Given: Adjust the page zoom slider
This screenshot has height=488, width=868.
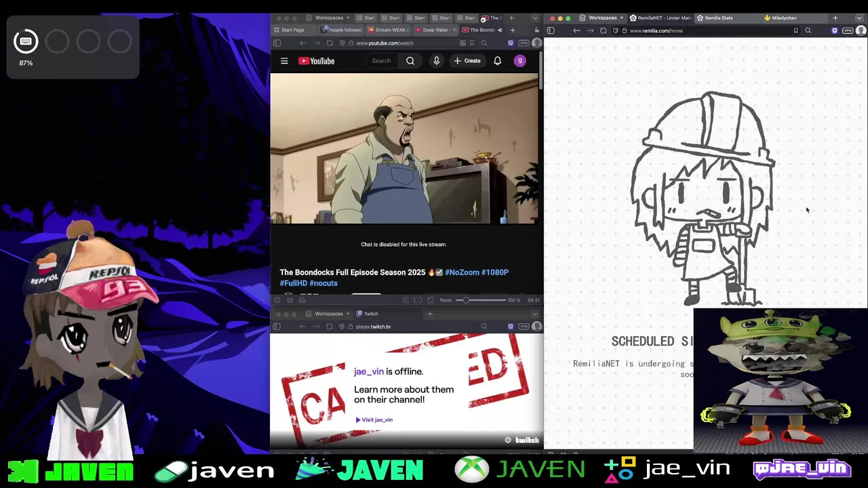Looking at the screenshot, I should click(x=480, y=300).
